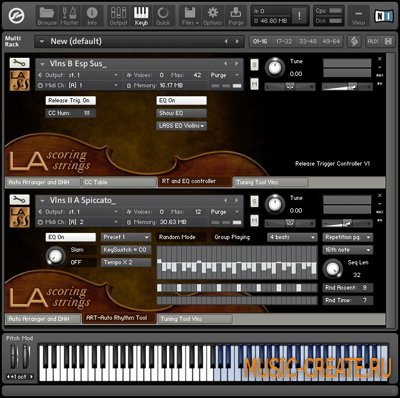Open the Browse panel folder icon
The image size is (400, 398).
(x=46, y=16)
